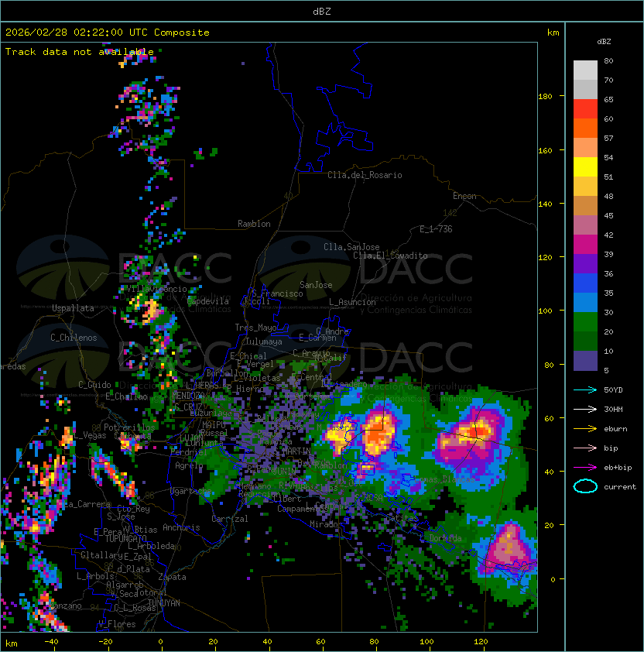The width and height of the screenshot is (644, 652).
Task: Pick the violet swatch between 39 and 36
Action: pos(585,263)
